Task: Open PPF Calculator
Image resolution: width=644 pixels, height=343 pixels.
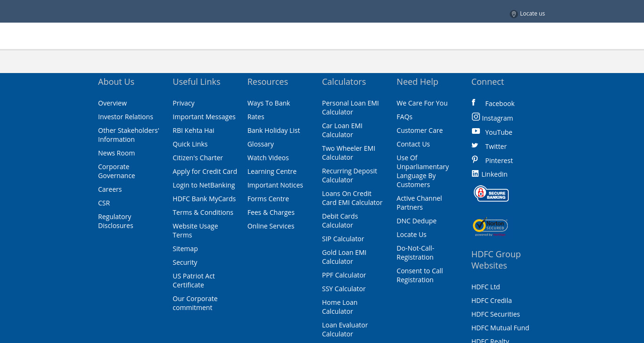Action: [x=344, y=275]
